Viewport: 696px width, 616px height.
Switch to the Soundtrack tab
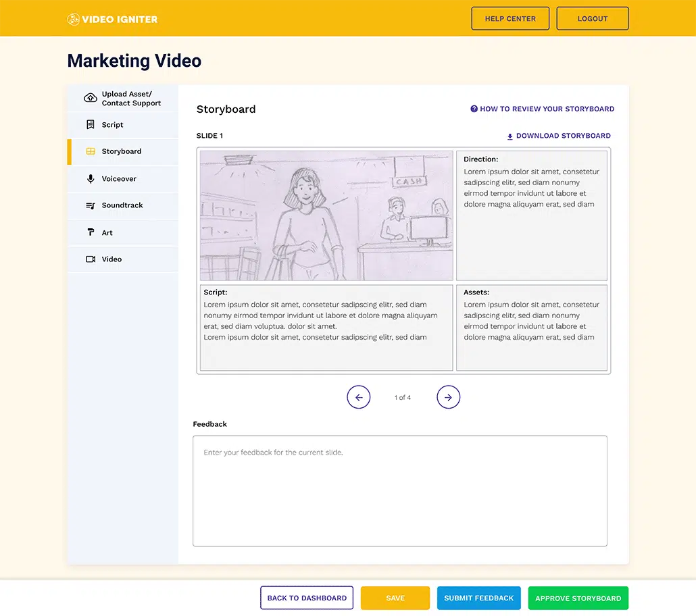tap(121, 205)
